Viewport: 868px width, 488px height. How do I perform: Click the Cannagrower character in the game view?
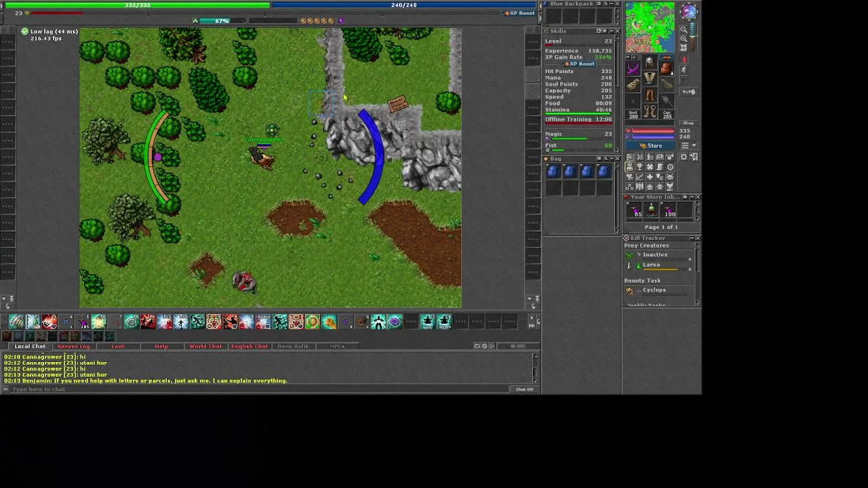pyautogui.click(x=262, y=157)
